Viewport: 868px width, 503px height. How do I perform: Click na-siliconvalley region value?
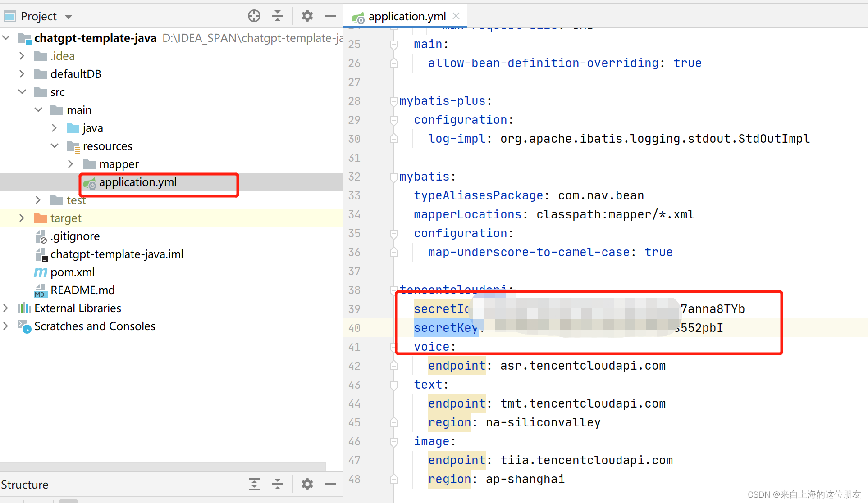click(x=543, y=422)
